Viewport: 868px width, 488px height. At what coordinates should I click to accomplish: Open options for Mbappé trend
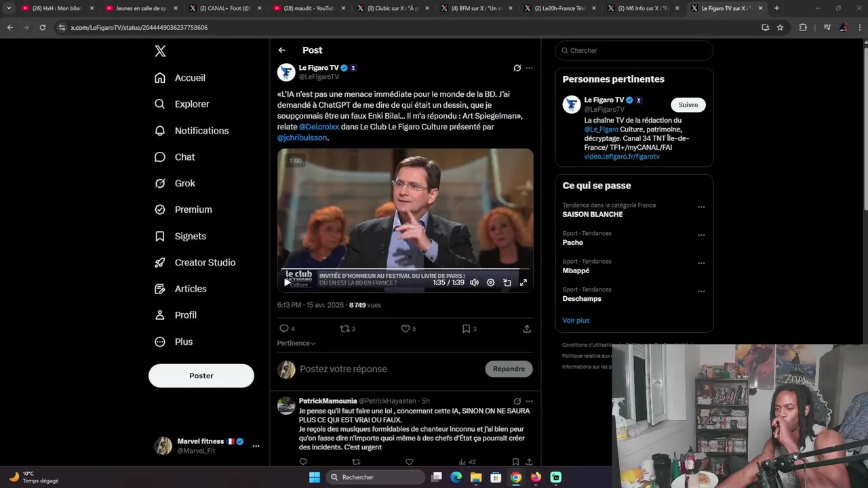pos(701,264)
